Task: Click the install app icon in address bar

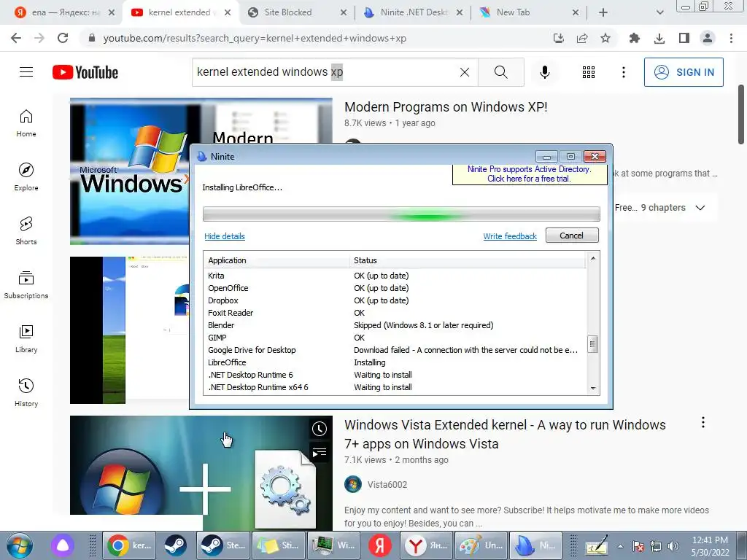Action: click(x=558, y=38)
